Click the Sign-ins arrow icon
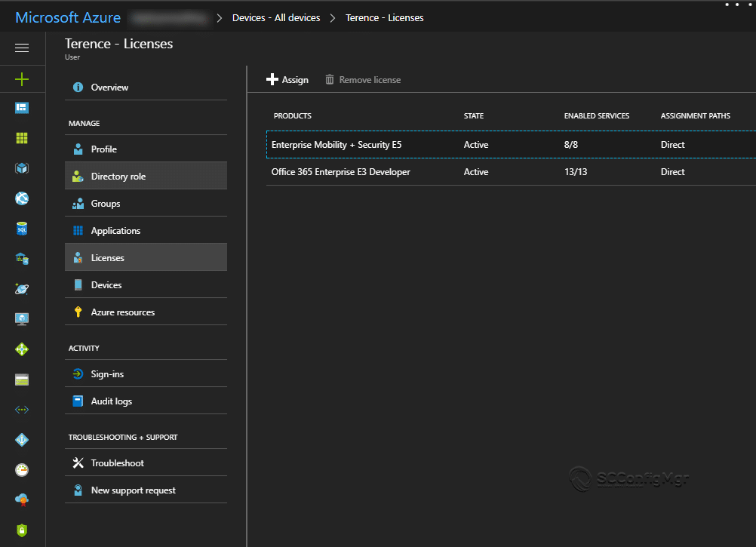This screenshot has height=547, width=756. coord(78,374)
